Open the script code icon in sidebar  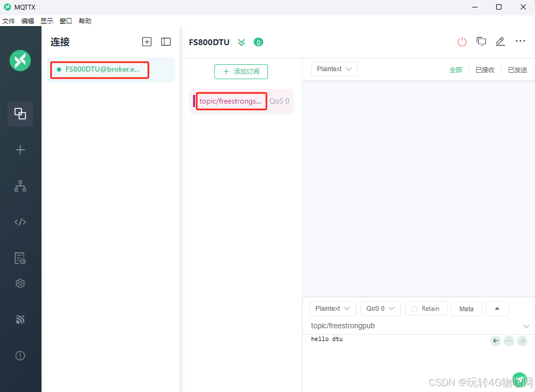pos(20,222)
